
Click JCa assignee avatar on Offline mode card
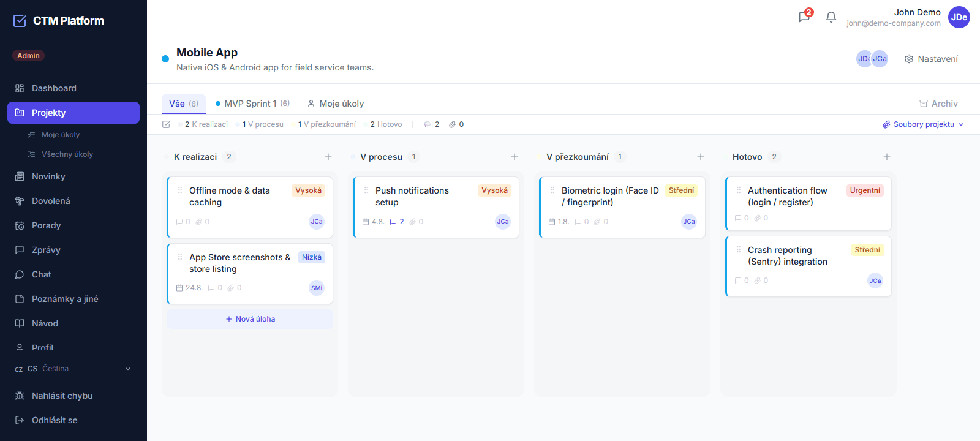[x=317, y=222]
